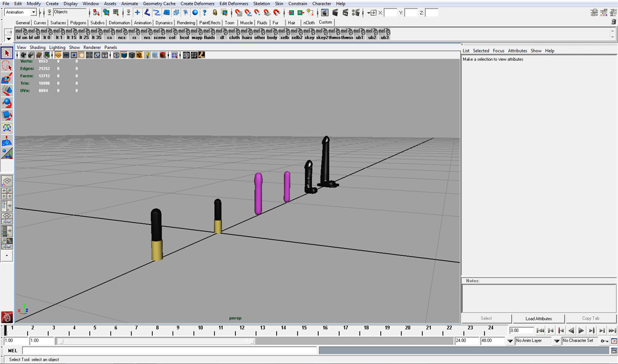Screen dimensions: 618x364
Task: Toggle the lock selection padlock icon
Action: click(x=215, y=13)
